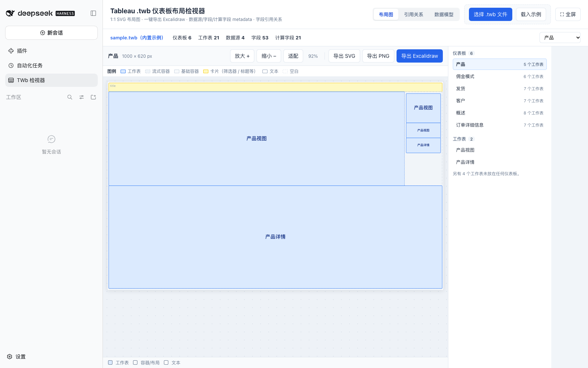Enter 全屏 fullscreen mode
The height and width of the screenshot is (368, 588).
[x=568, y=14]
